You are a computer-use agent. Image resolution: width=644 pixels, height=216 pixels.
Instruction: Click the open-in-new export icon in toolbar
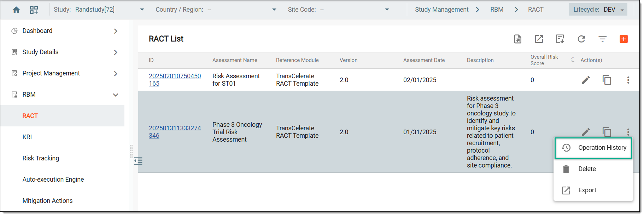539,39
